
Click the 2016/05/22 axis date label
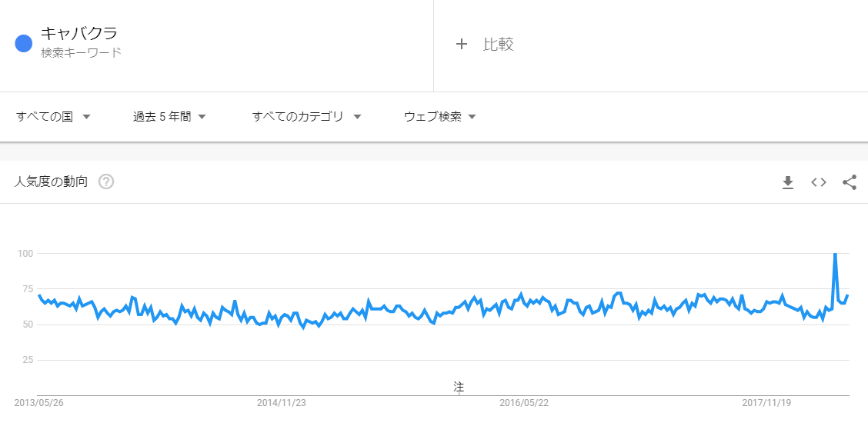click(524, 403)
